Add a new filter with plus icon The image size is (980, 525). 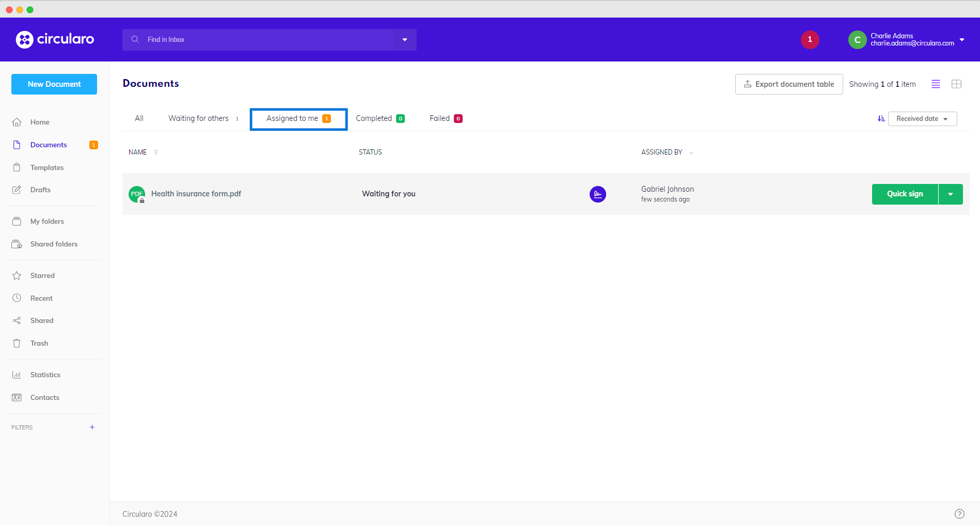point(92,427)
